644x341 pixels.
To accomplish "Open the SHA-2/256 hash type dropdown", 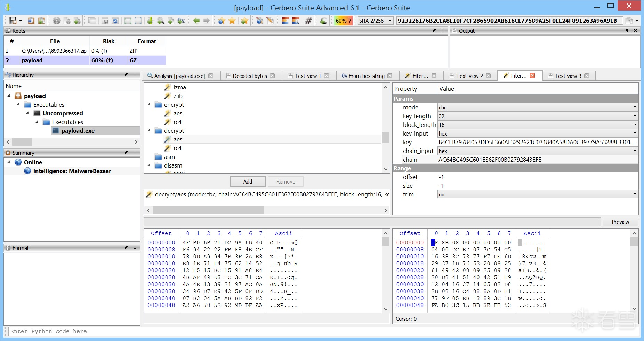I will pos(376,21).
